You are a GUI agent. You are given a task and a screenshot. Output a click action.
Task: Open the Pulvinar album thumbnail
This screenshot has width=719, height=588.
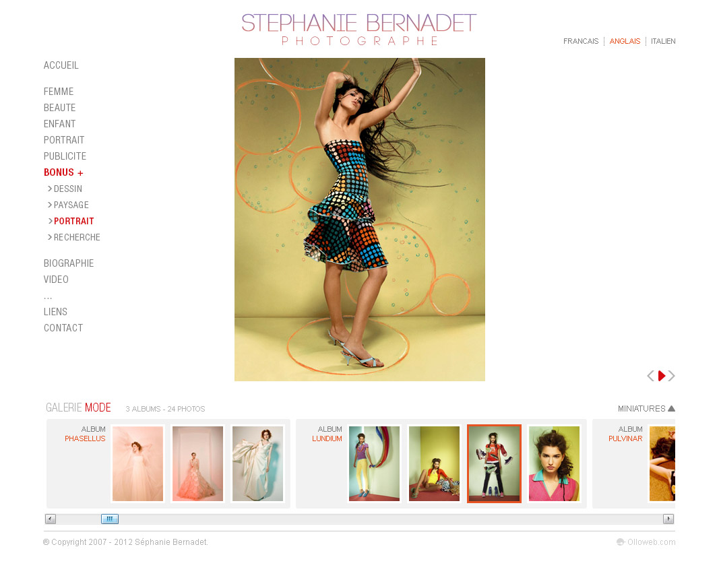coord(662,463)
